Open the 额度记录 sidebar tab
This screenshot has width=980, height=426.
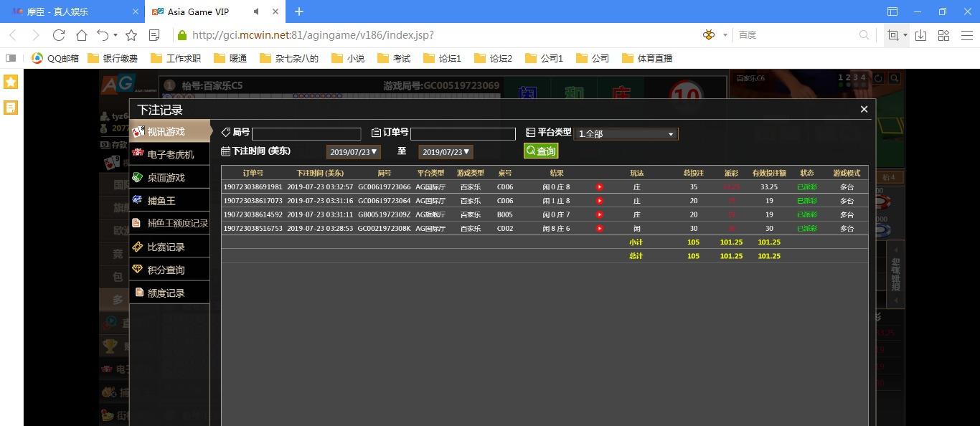pos(170,293)
